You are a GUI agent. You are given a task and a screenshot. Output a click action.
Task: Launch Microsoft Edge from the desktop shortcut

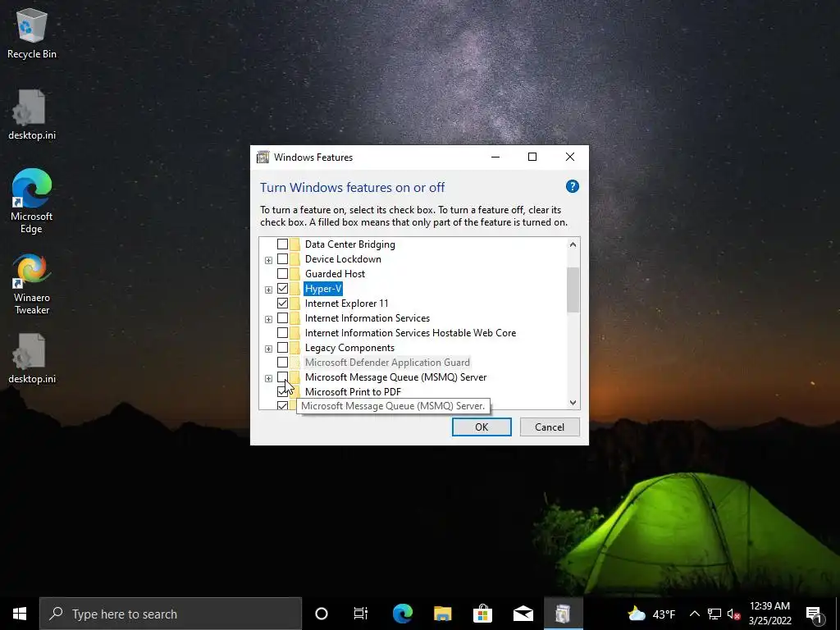pos(32,201)
